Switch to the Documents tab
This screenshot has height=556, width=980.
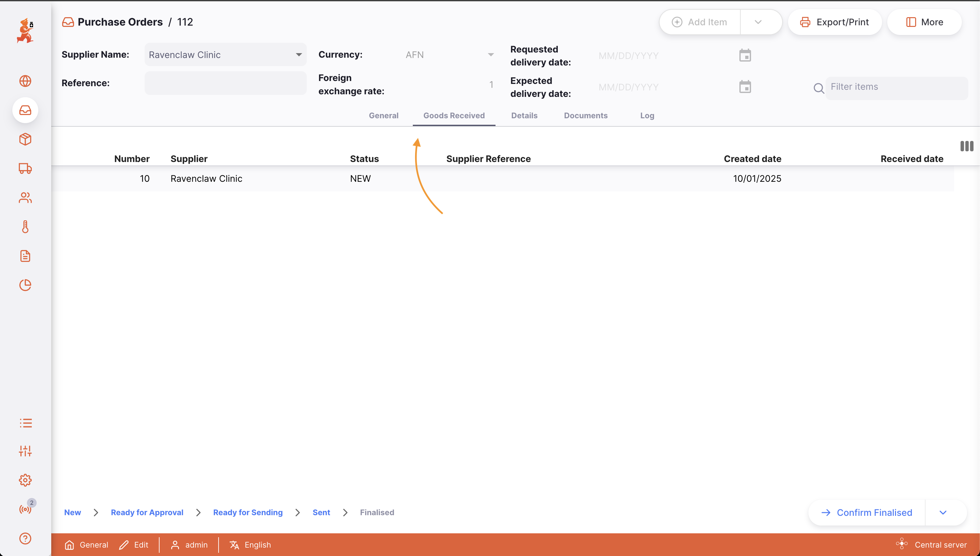[x=585, y=115]
